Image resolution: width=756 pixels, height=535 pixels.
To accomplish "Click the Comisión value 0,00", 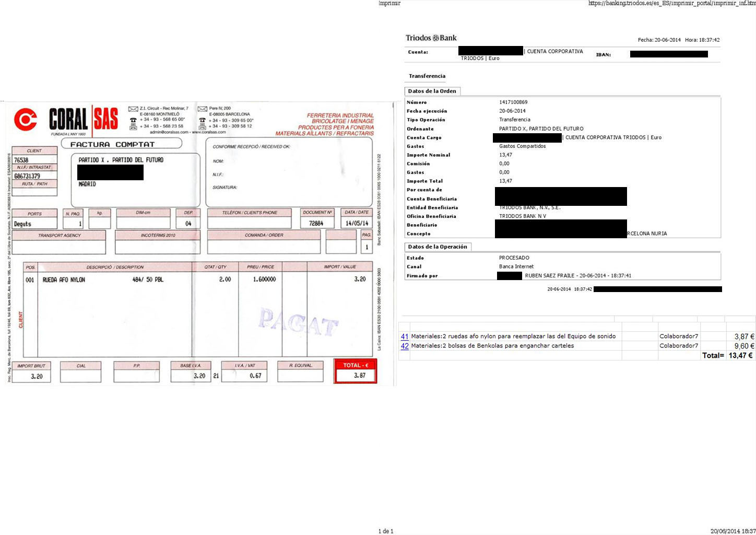I will [504, 164].
